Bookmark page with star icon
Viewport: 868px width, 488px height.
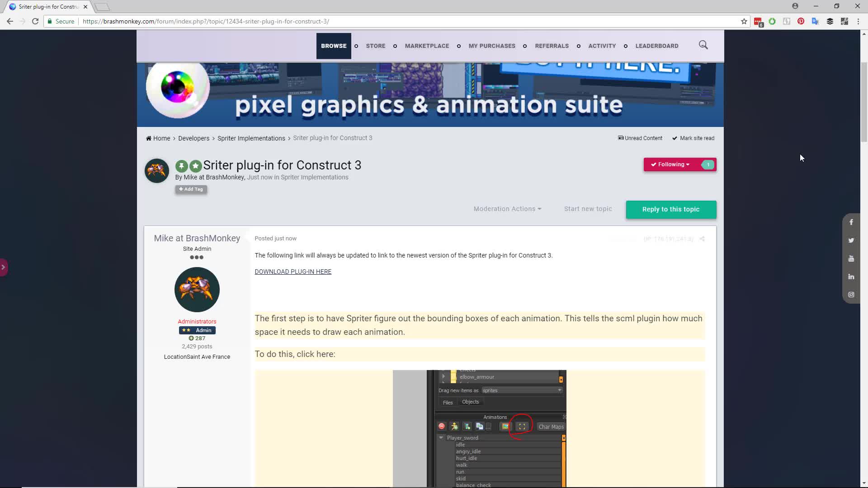(744, 21)
